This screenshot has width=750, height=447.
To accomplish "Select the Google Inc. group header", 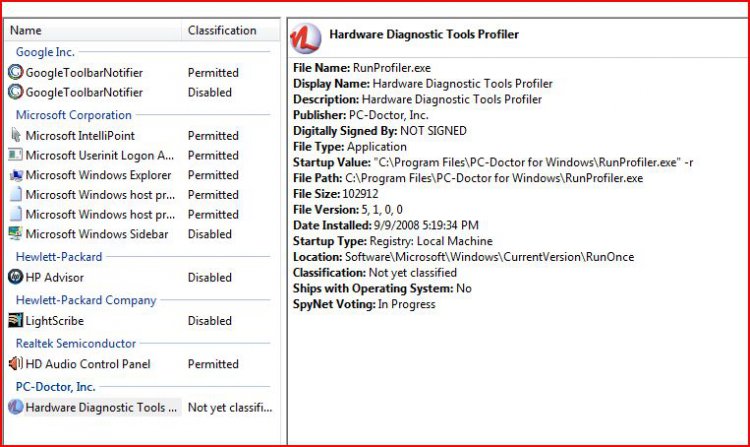I will pyautogui.click(x=45, y=52).
